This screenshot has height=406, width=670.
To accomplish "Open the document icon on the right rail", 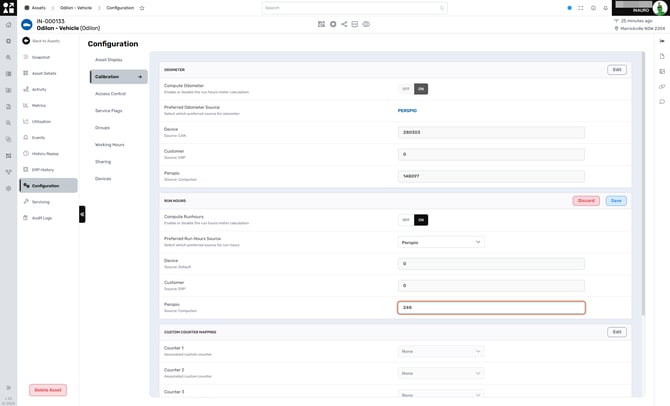I will point(662,56).
